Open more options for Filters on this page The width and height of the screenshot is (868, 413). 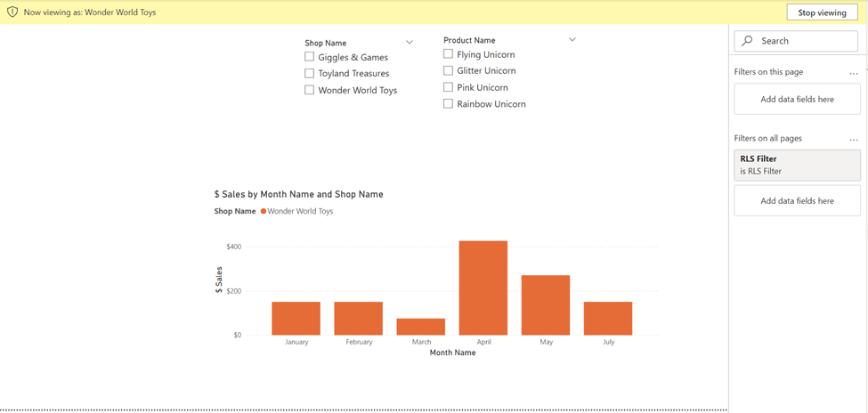(854, 73)
